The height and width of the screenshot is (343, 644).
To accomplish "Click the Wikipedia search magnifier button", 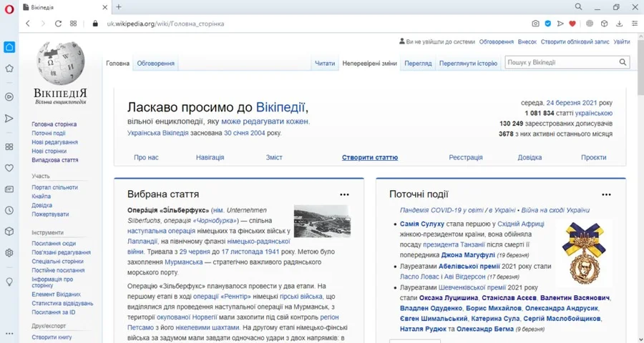I will tap(623, 62).
